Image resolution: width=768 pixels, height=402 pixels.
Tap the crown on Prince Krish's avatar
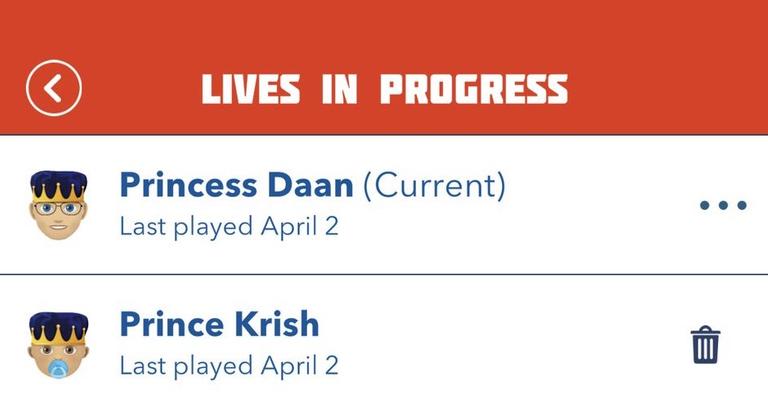coord(57,326)
